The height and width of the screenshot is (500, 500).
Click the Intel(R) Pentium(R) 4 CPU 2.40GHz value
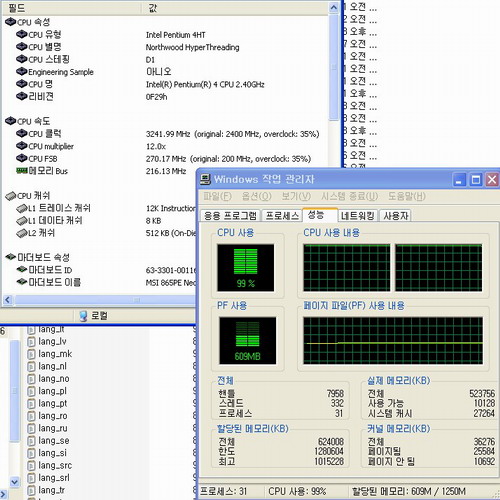[x=205, y=84]
